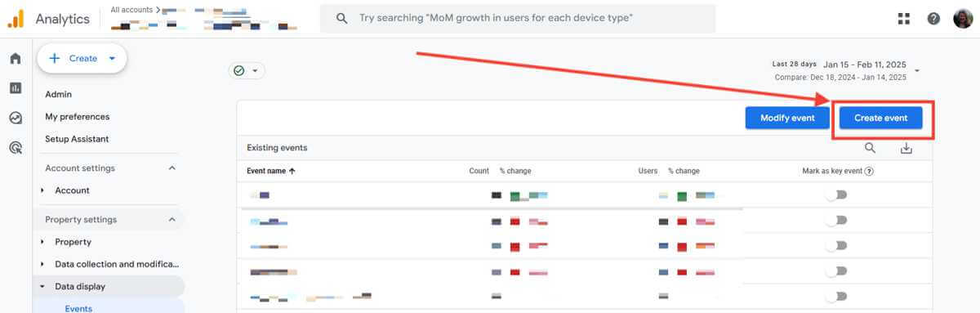Download existing events with the download icon
Viewport: 980px width, 313px height.
[906, 148]
